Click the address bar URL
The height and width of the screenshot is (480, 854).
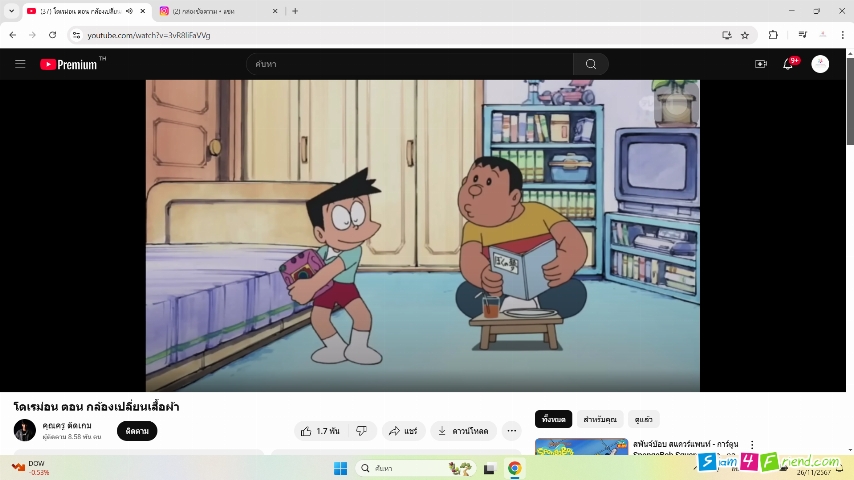coord(149,35)
